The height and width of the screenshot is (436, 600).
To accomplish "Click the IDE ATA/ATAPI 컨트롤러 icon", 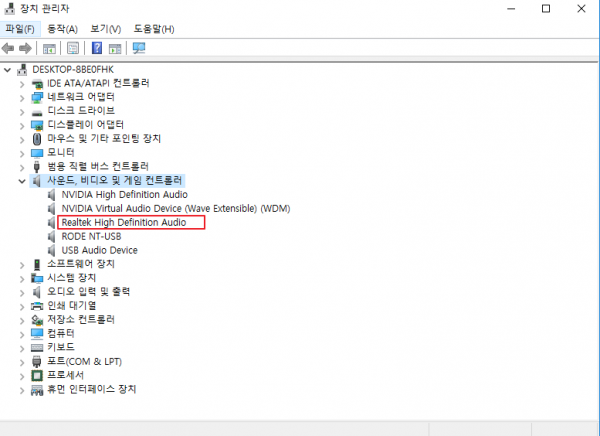I will coord(37,83).
